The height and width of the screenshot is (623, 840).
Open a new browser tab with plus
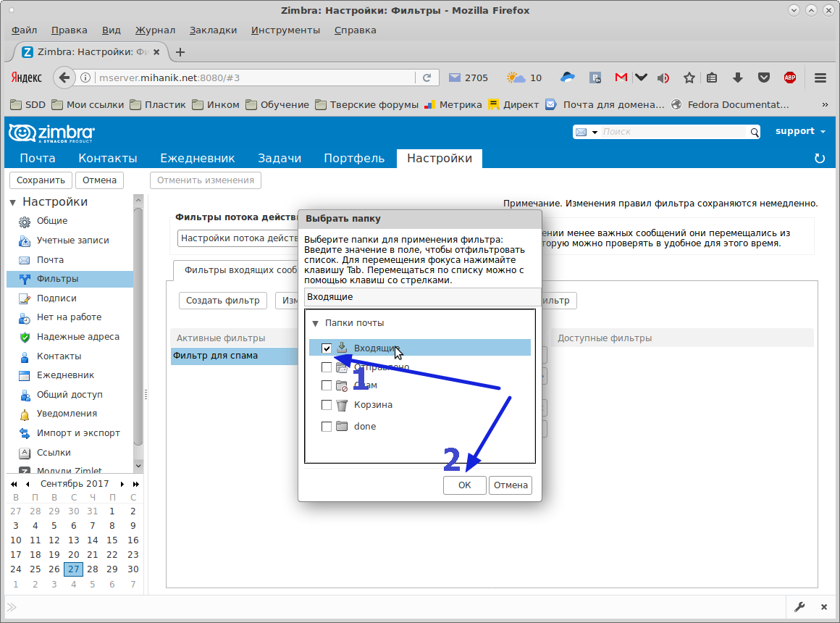[180, 52]
